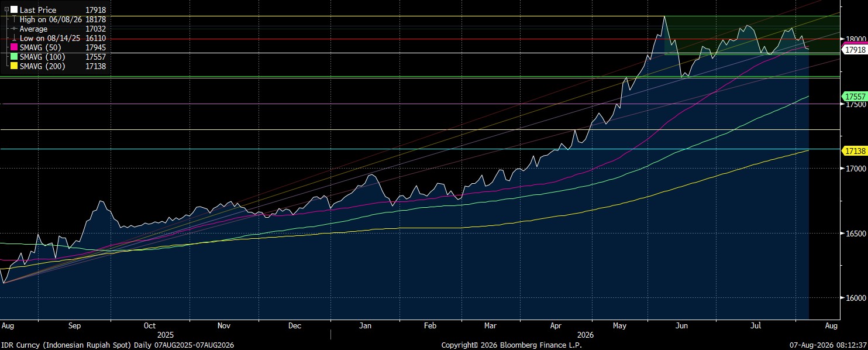The height and width of the screenshot is (350, 868).
Task: Click the IDR Curncy chart title text
Action: [118, 345]
